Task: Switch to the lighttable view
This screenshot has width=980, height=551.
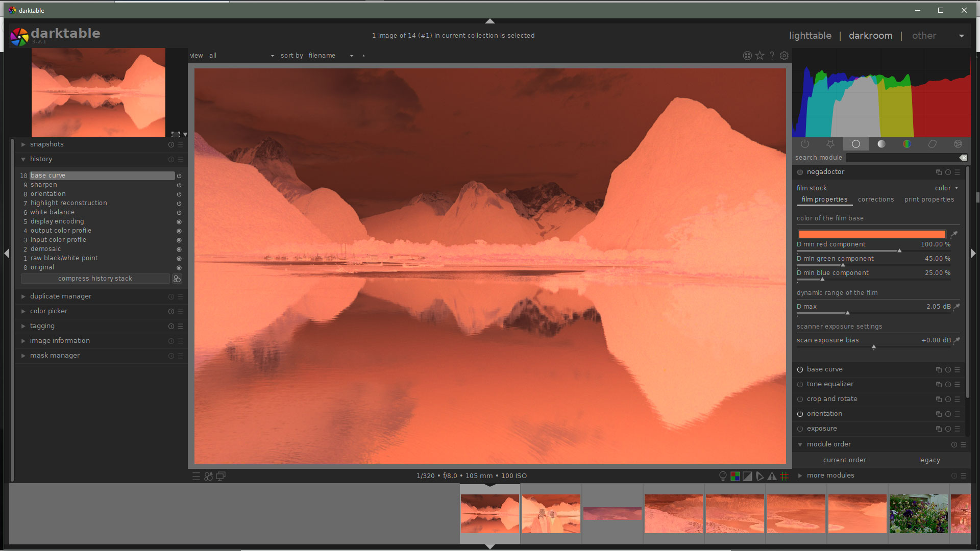Action: click(x=810, y=36)
